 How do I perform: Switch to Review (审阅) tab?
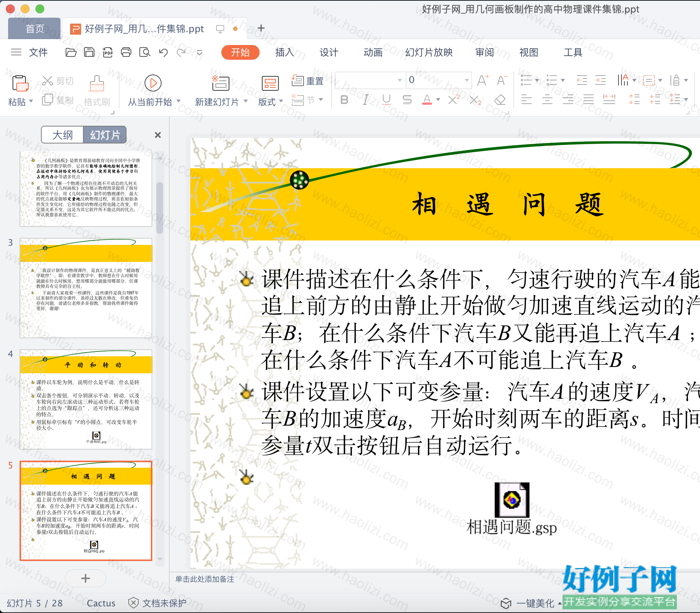[x=485, y=52]
